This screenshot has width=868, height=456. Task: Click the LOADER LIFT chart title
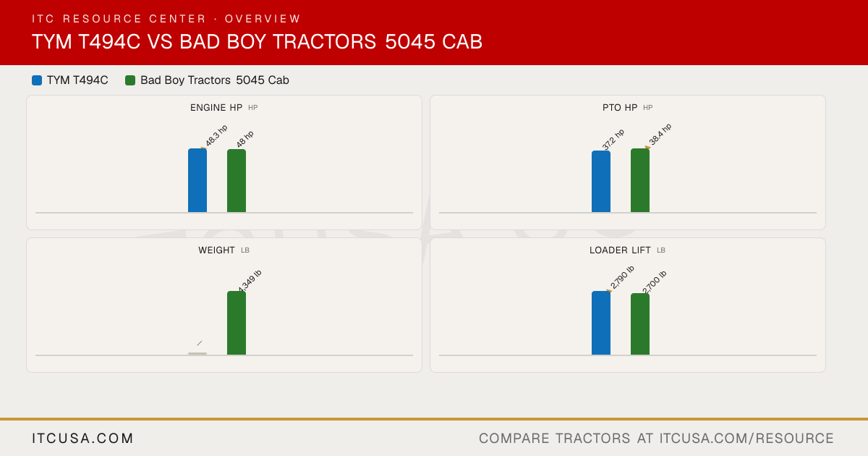(x=620, y=250)
